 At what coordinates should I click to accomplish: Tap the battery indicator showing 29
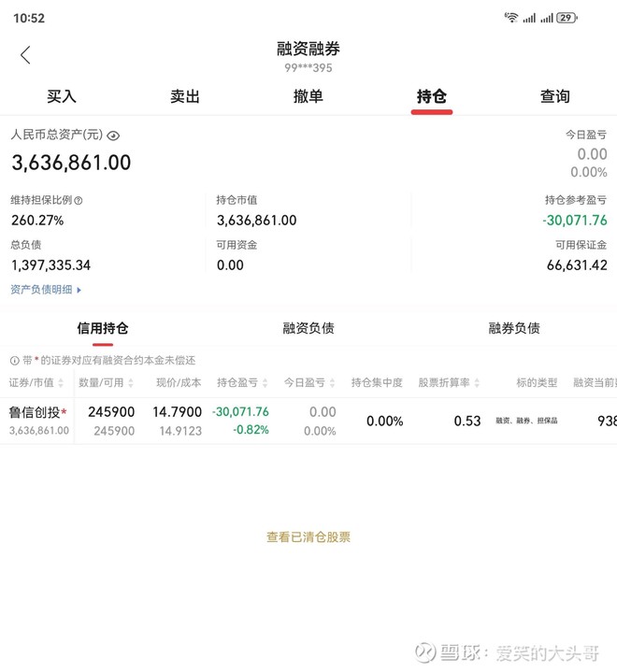point(567,18)
